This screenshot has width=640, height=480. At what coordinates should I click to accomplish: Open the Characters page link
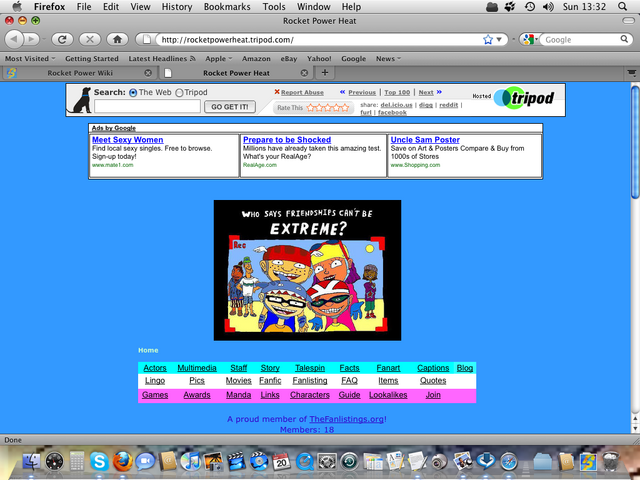(x=310, y=395)
